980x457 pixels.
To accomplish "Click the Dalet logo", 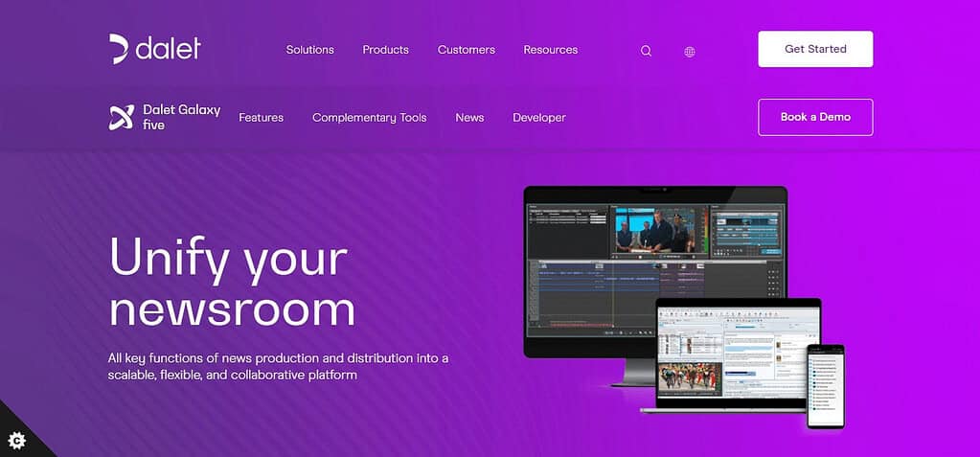I will point(155,50).
